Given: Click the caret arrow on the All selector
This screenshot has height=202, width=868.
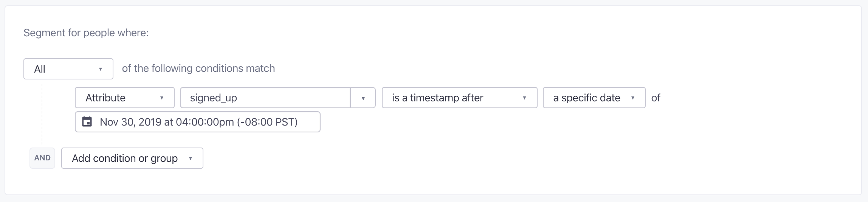Looking at the screenshot, I should 101,69.
